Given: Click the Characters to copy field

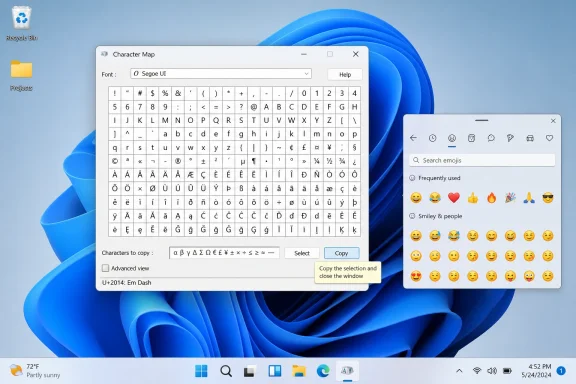Looking at the screenshot, I should [x=224, y=253].
